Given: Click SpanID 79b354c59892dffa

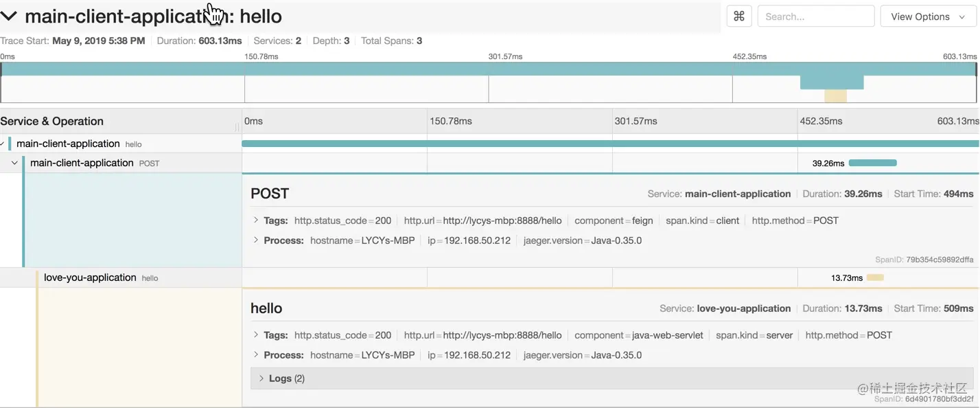Looking at the screenshot, I should click(x=924, y=260).
